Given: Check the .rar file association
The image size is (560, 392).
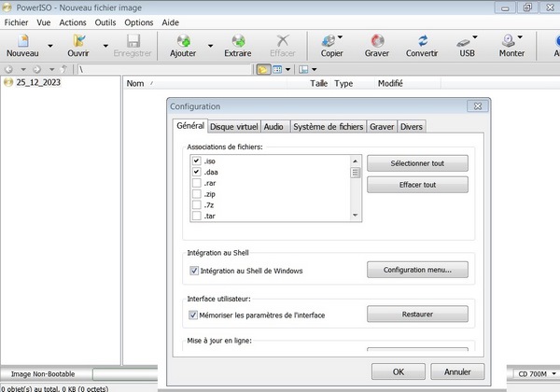Looking at the screenshot, I should pyautogui.click(x=196, y=183).
